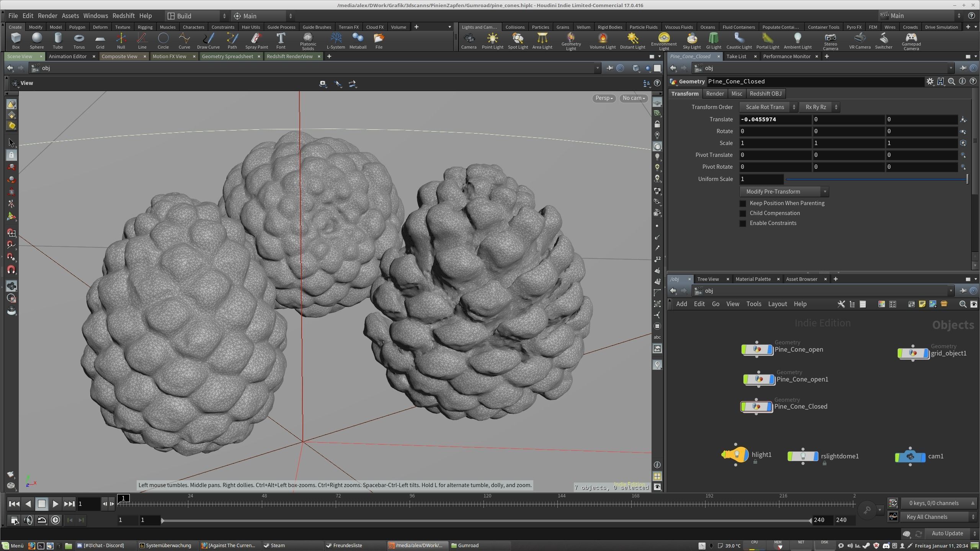Select the Box shelf tool
Image resolution: width=980 pixels, height=551 pixels.
(x=16, y=41)
